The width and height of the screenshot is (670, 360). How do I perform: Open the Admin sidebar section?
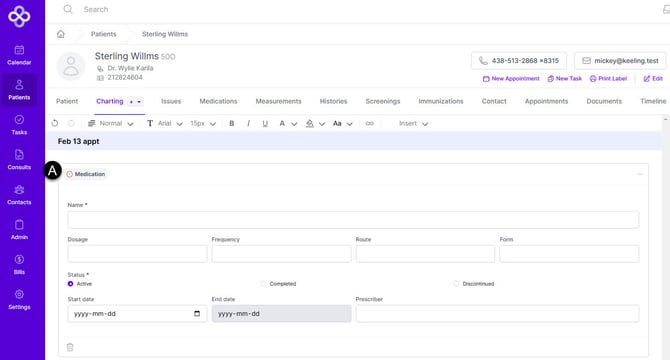click(19, 230)
